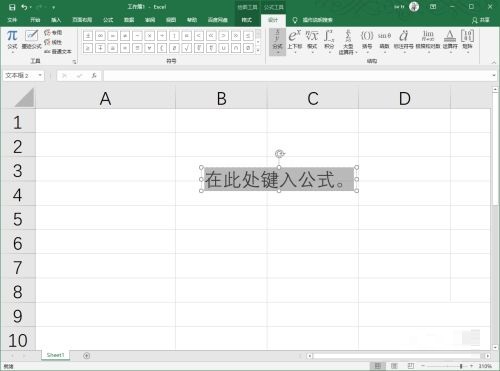This screenshot has width=500, height=371.
Task: Click the insert function fx icon
Action: coord(94,76)
